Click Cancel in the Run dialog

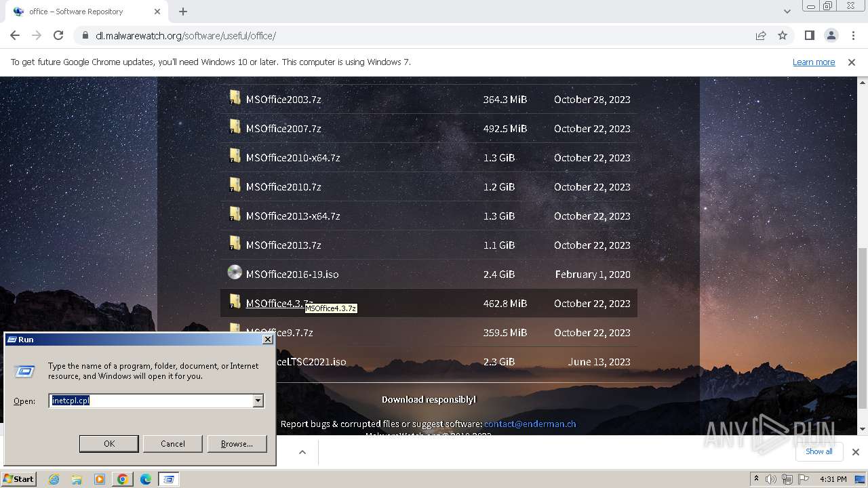[173, 443]
